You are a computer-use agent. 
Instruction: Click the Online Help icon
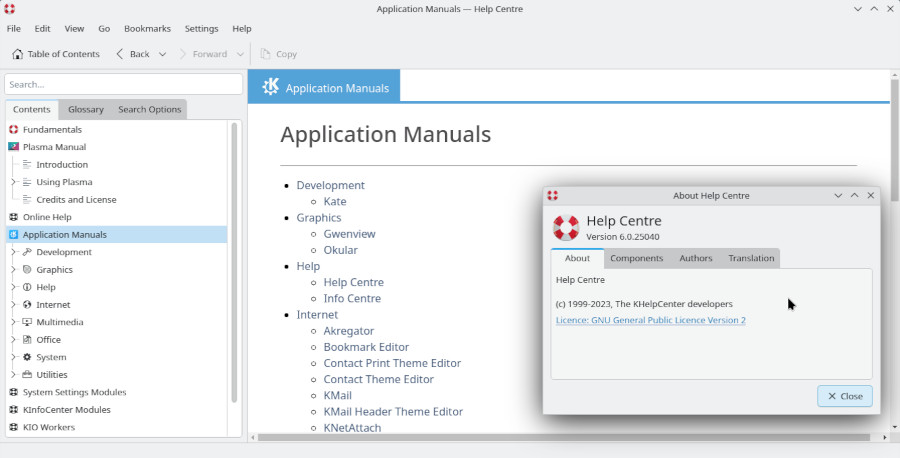[14, 217]
